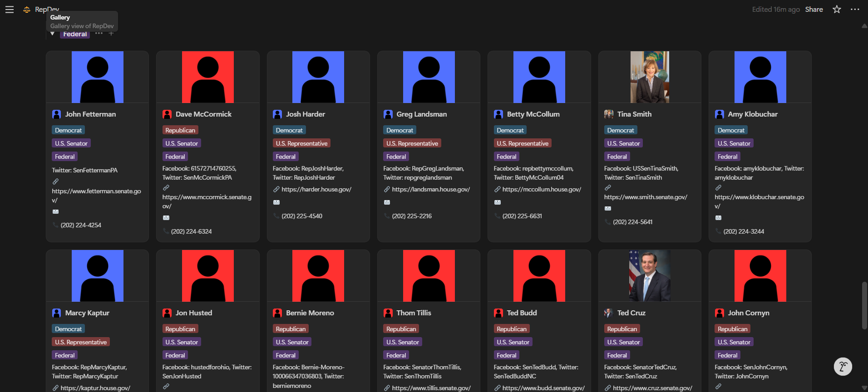Click John Fetterman's blue avatar icon
Screen dimensions: 868x392
point(56,114)
